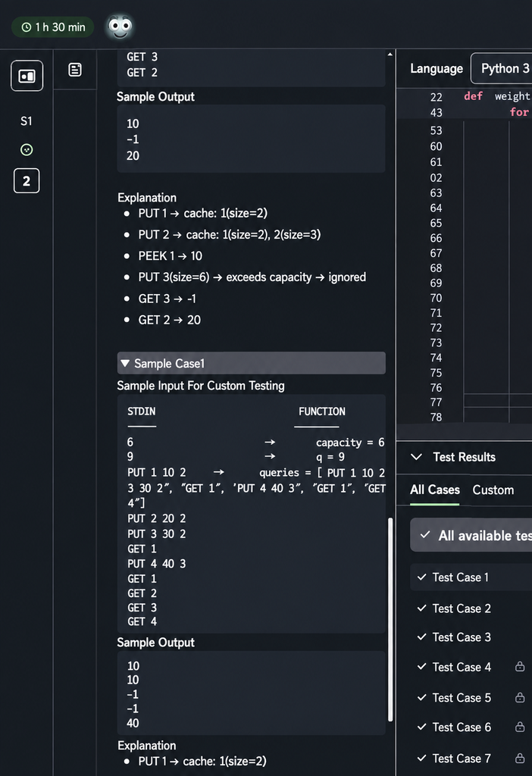Switch to the All Cases tab

pos(434,490)
